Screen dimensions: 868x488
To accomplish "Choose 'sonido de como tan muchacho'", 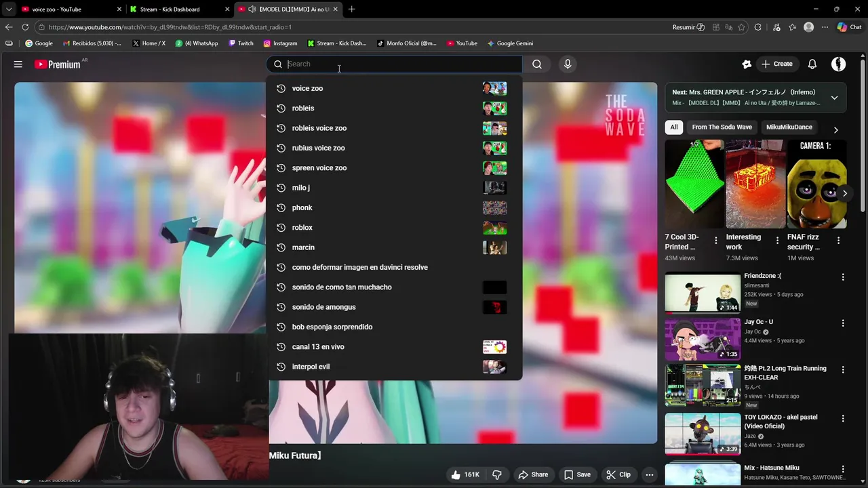I will (x=394, y=287).
